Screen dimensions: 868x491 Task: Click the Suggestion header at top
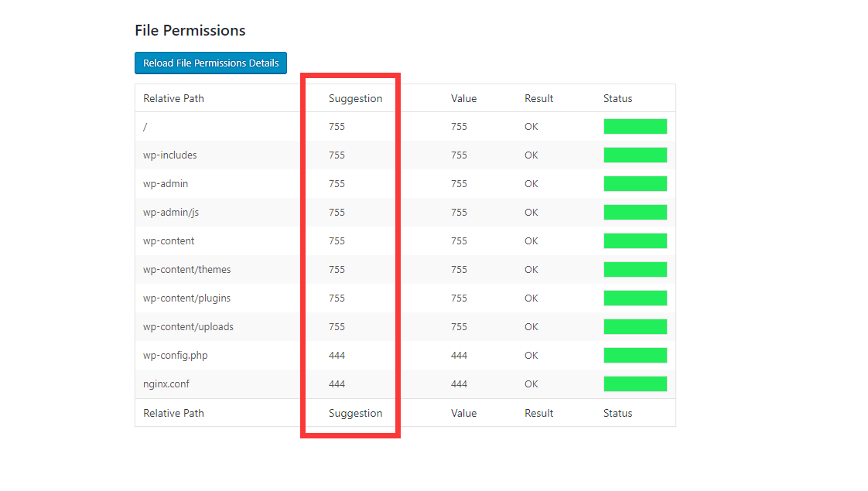(x=355, y=98)
